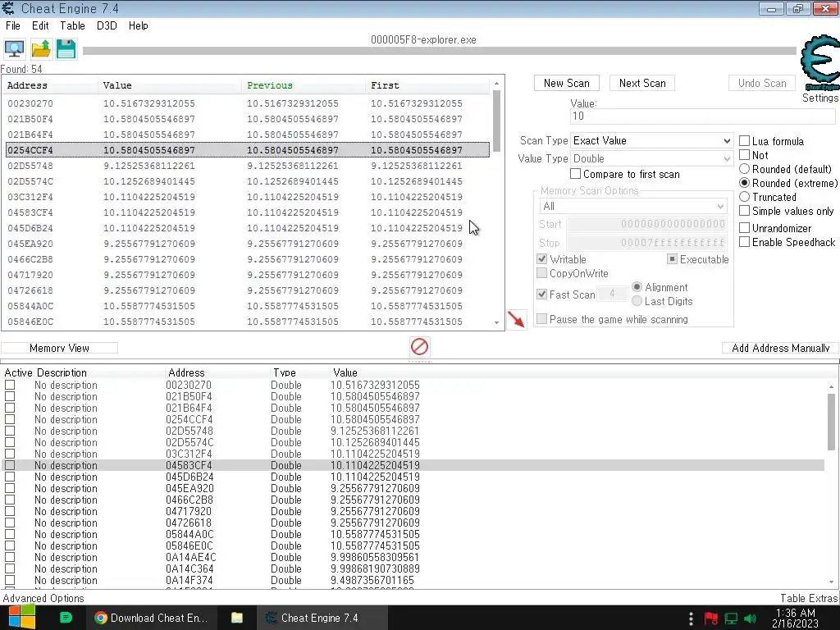Copy selected addresses with red arrow icon
This screenshot has width=840, height=630.
pyautogui.click(x=517, y=320)
